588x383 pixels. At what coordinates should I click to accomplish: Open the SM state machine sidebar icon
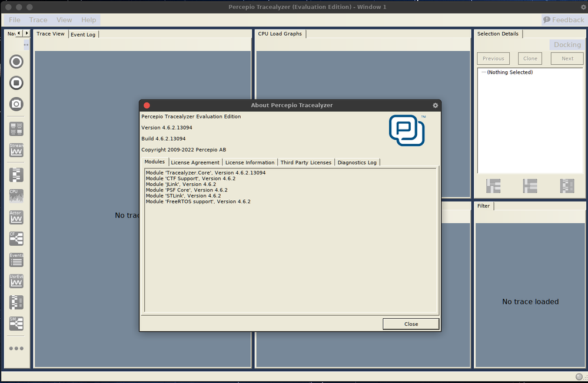pyautogui.click(x=16, y=323)
